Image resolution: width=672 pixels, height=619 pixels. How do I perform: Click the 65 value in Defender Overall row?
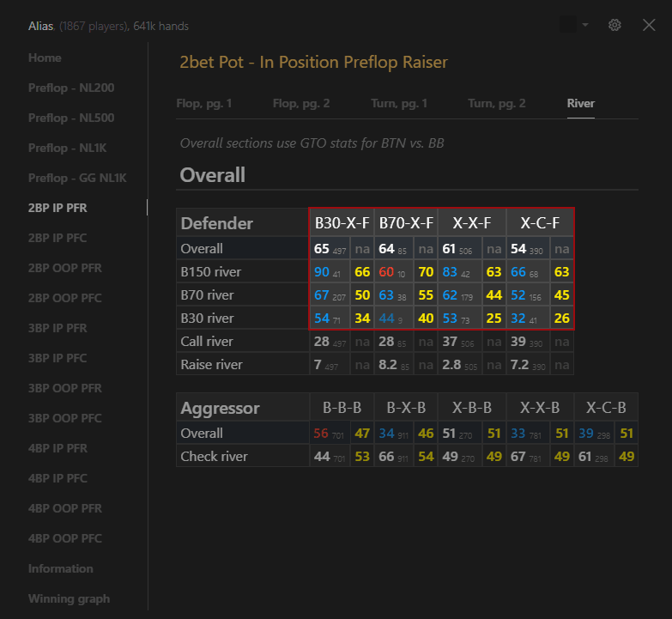(322, 249)
